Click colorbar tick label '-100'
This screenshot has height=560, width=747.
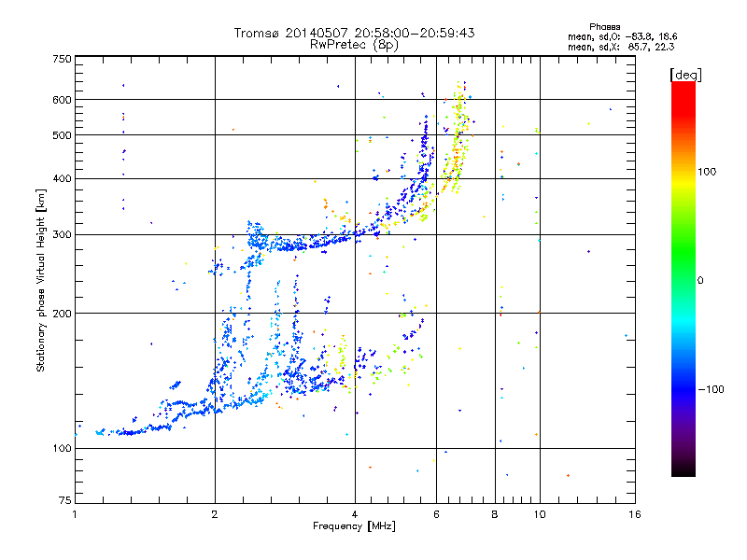(711, 389)
